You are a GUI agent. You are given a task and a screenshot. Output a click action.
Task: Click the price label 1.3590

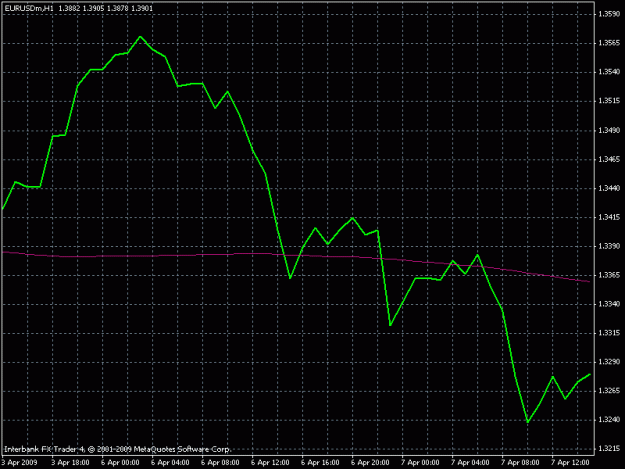[609, 14]
